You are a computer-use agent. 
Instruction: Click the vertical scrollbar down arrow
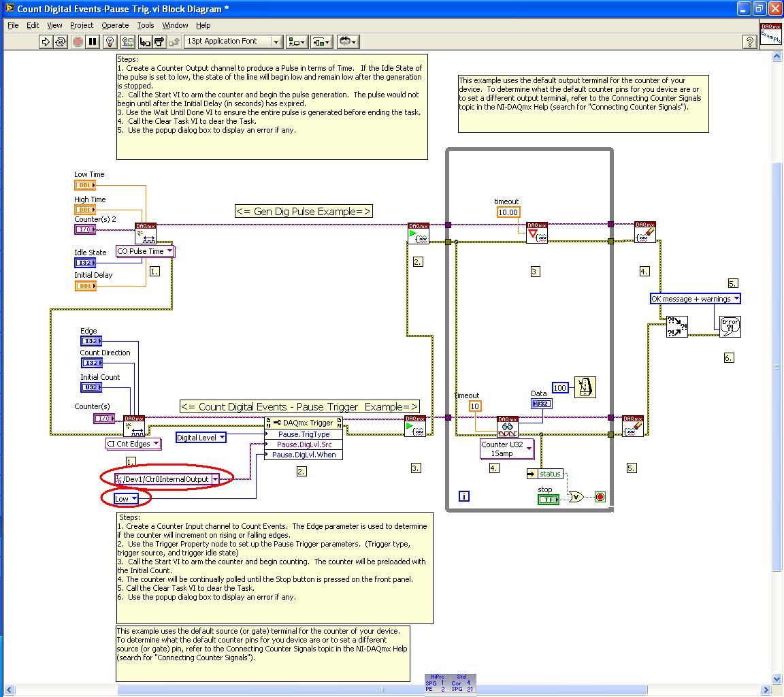coord(777,679)
